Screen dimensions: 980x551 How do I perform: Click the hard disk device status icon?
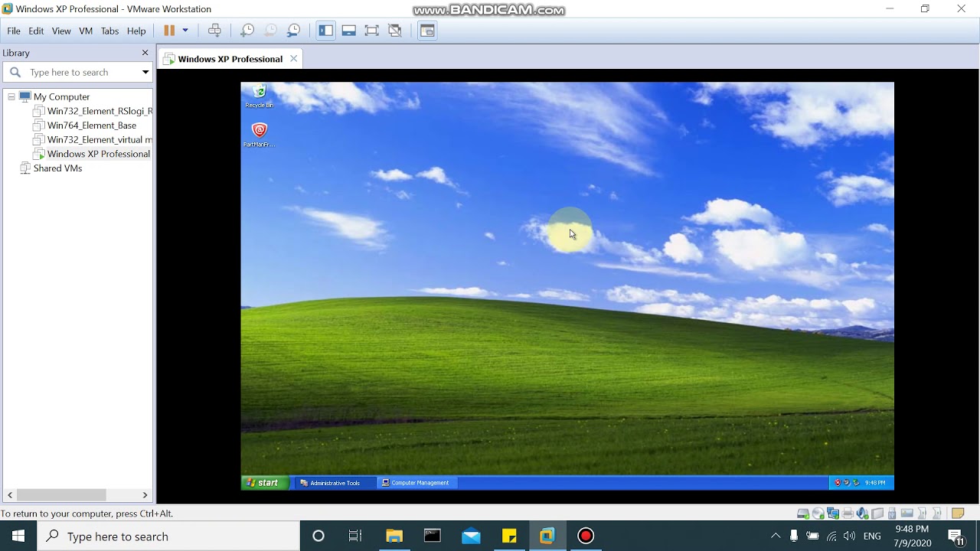[x=802, y=514]
